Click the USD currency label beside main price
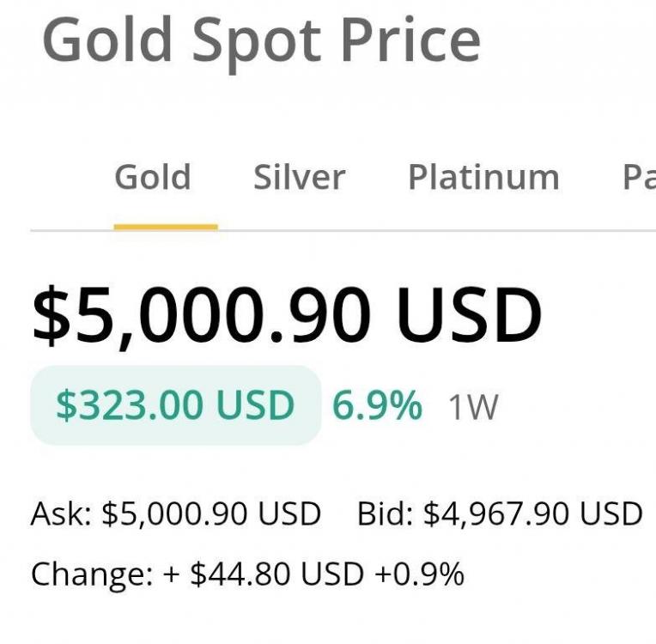 pyautogui.click(x=470, y=313)
